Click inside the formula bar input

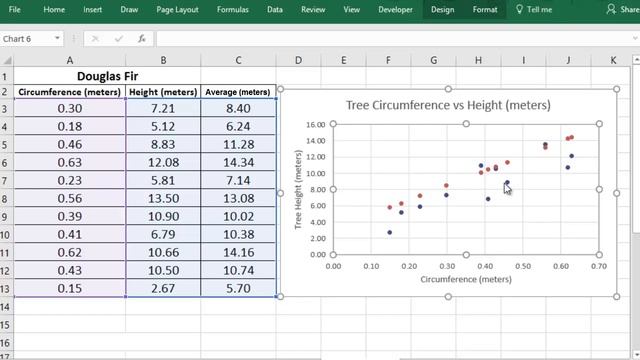tap(393, 39)
